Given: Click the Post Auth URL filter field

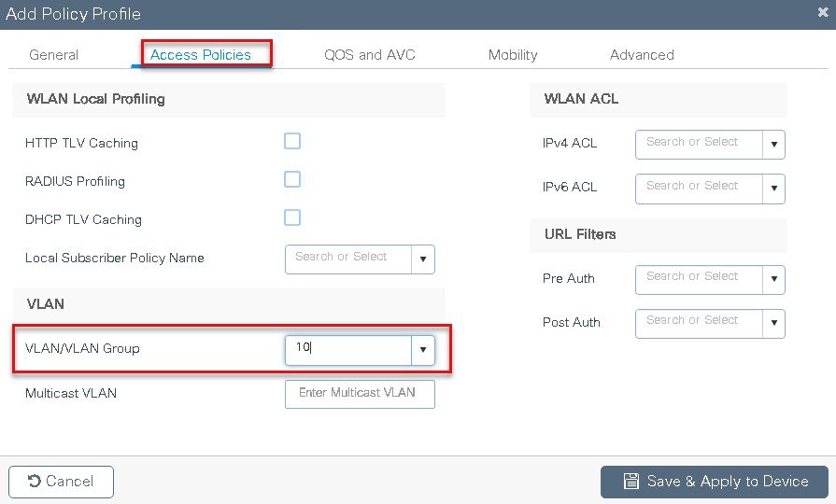Looking at the screenshot, I should coord(699,323).
